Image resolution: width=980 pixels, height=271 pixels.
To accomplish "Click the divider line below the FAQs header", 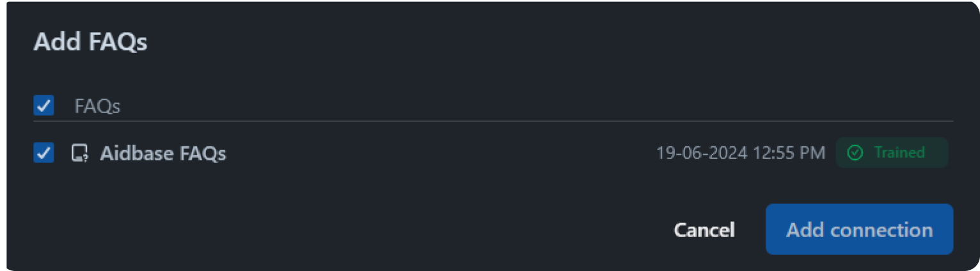I will point(493,121).
